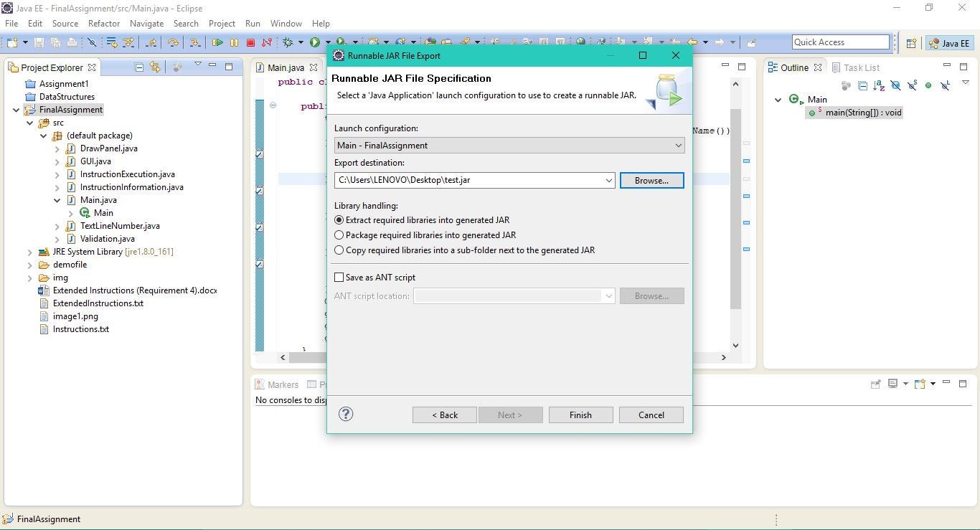Choose Copy required libraries into sub-folder option
The image size is (980, 530).
click(x=339, y=250)
